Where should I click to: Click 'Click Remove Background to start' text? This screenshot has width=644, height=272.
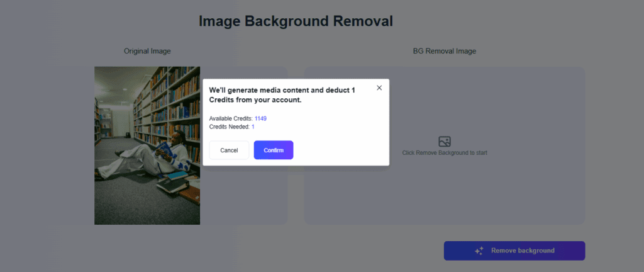click(445, 153)
